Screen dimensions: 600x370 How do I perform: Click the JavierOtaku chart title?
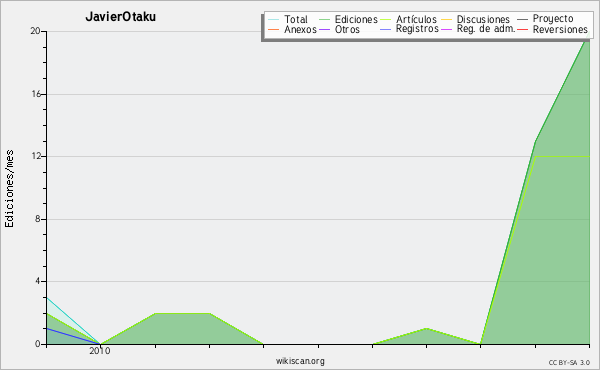121,17
